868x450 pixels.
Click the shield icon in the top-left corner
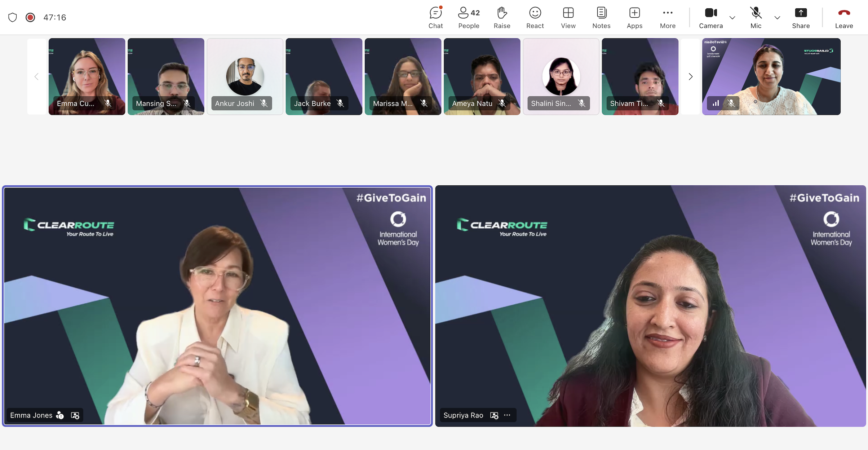pos(13,17)
